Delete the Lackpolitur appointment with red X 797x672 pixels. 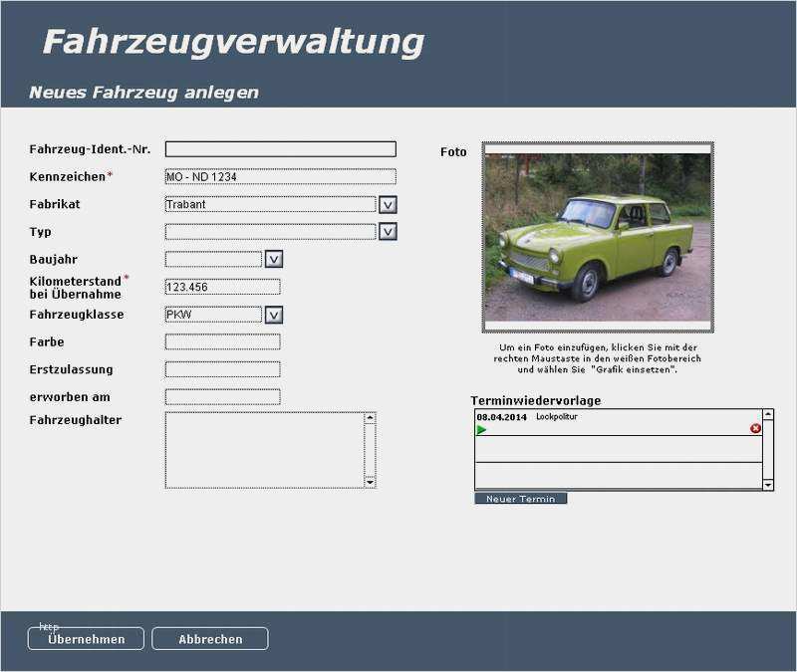(755, 428)
